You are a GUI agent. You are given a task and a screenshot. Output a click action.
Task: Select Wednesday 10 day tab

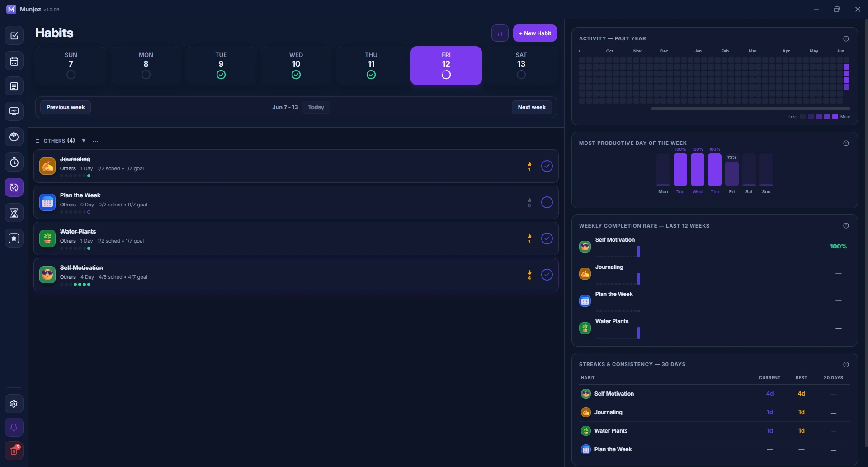point(296,66)
